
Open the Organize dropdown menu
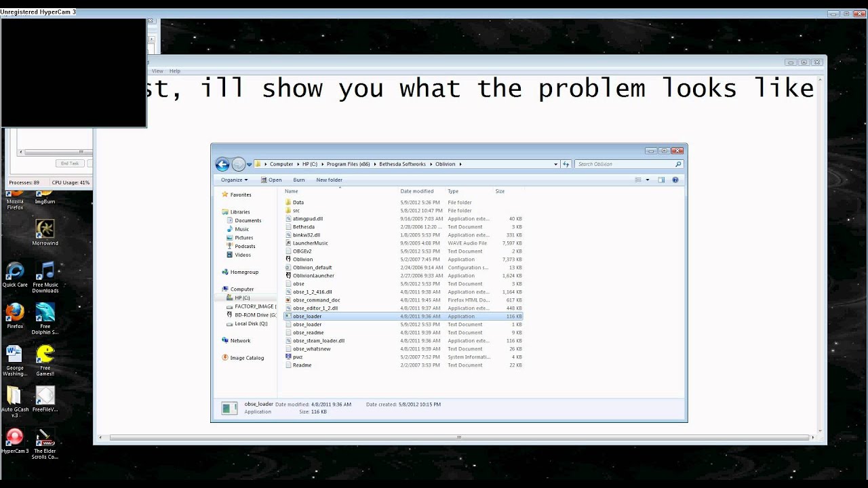[x=234, y=180]
